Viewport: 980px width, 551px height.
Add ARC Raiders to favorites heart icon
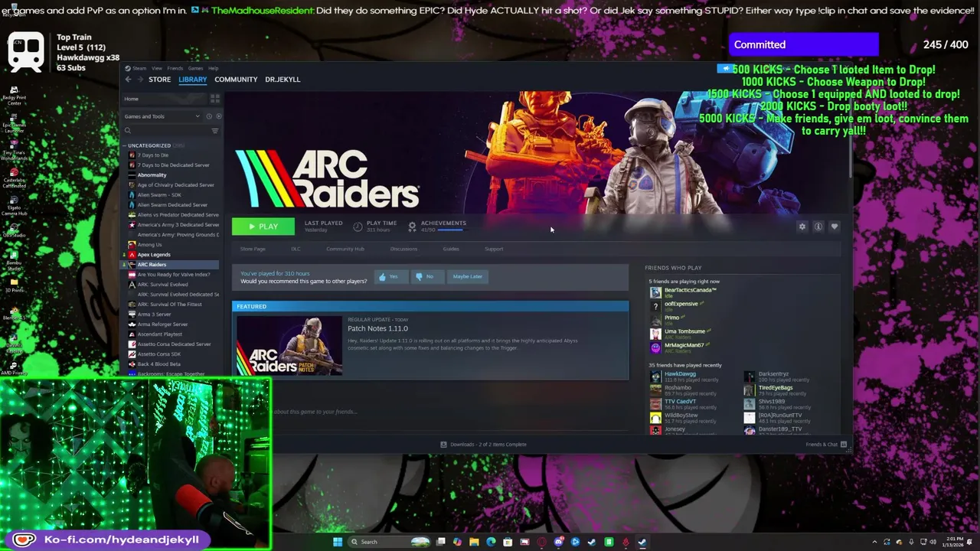tap(835, 227)
